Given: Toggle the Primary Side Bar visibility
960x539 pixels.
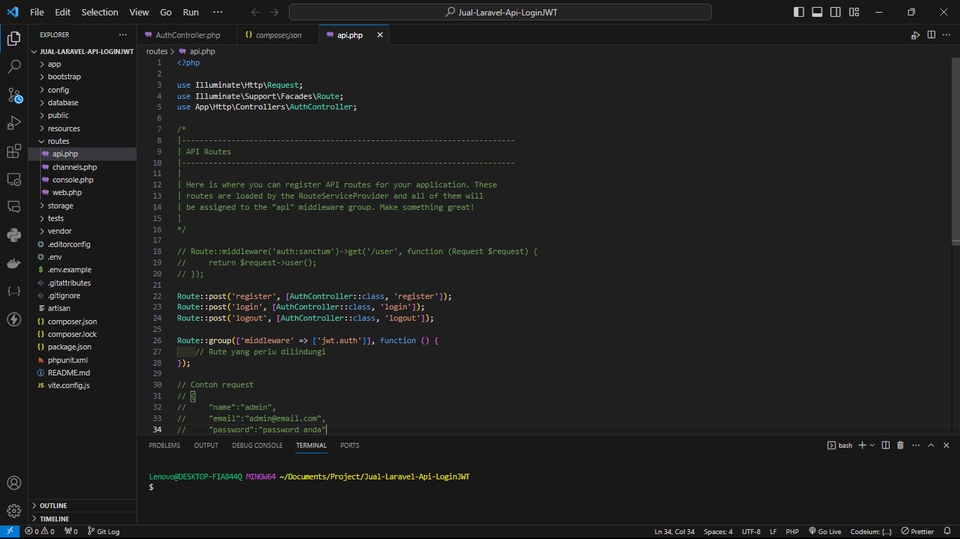Looking at the screenshot, I should coord(798,12).
